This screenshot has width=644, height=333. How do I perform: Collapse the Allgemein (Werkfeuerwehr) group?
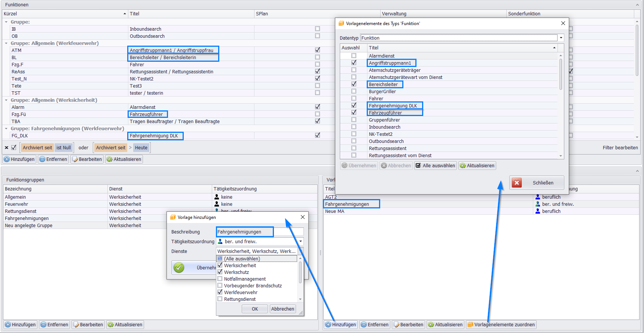pyautogui.click(x=6, y=43)
